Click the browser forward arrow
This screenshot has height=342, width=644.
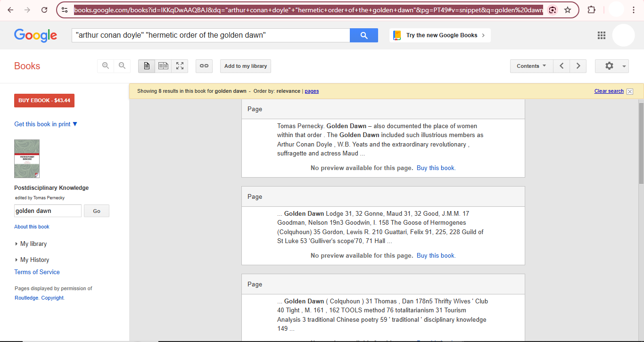click(27, 9)
